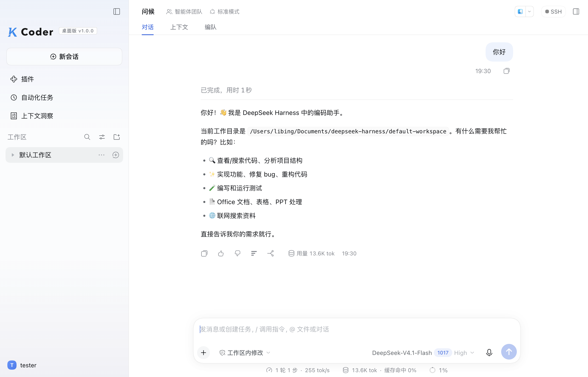
Task: Add new workspace folder icon
Action: tap(117, 137)
